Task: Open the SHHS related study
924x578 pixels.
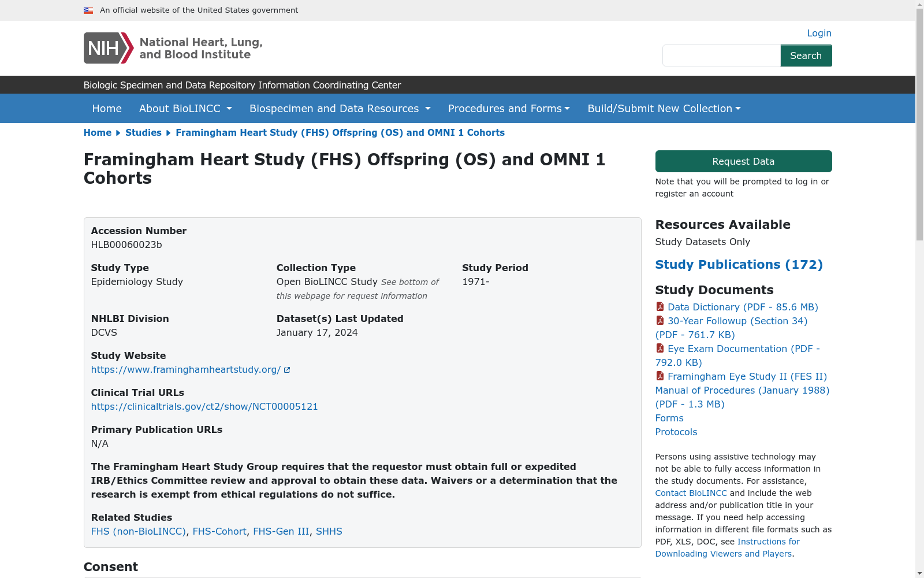Action: pyautogui.click(x=329, y=531)
